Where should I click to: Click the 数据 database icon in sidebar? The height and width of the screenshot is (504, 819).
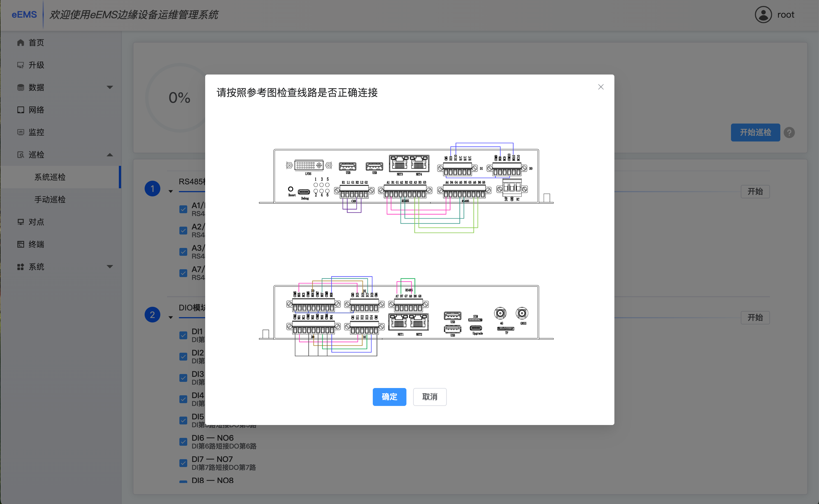tap(21, 87)
